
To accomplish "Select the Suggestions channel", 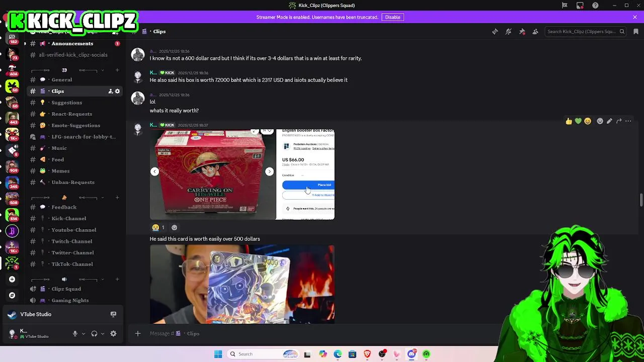I will point(66,103).
